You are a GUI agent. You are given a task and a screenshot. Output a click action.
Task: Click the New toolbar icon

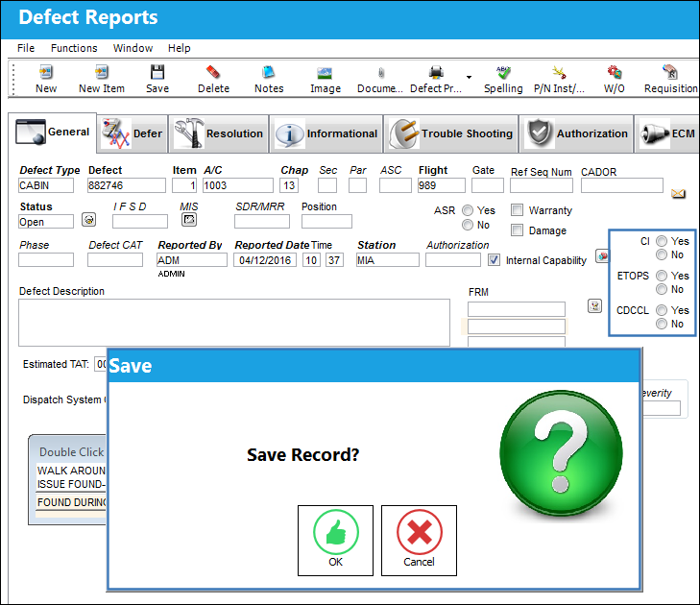[46, 72]
